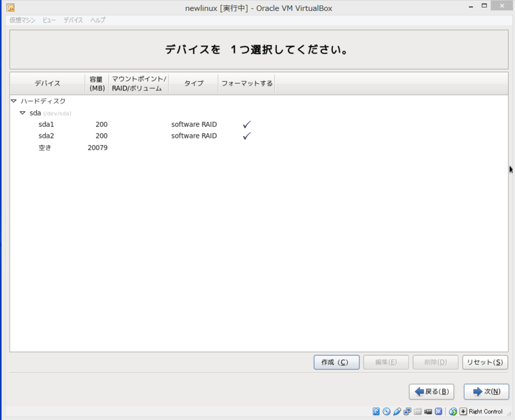
Task: Toggle the format checkmark for sda2
Action: point(247,136)
